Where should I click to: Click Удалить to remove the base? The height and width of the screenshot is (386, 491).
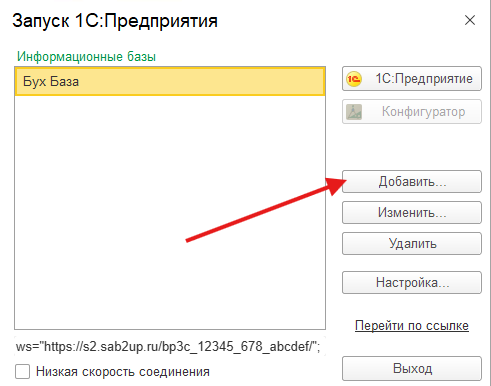412,244
